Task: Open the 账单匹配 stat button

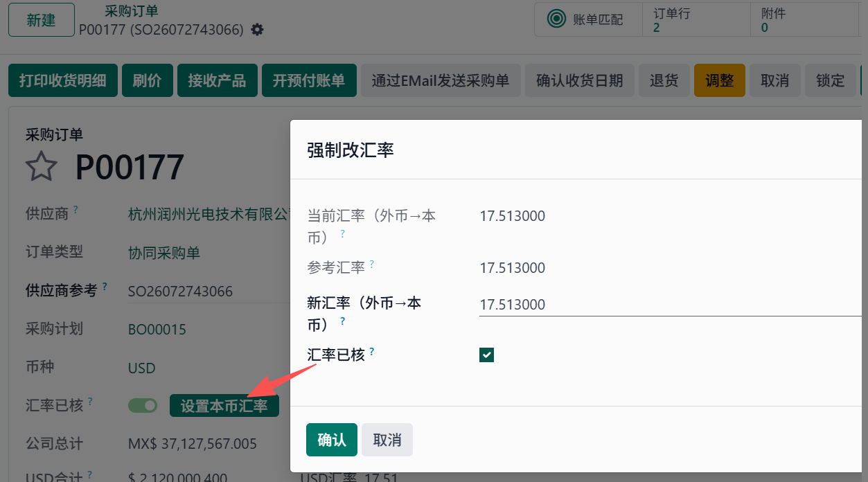Action: [x=589, y=19]
